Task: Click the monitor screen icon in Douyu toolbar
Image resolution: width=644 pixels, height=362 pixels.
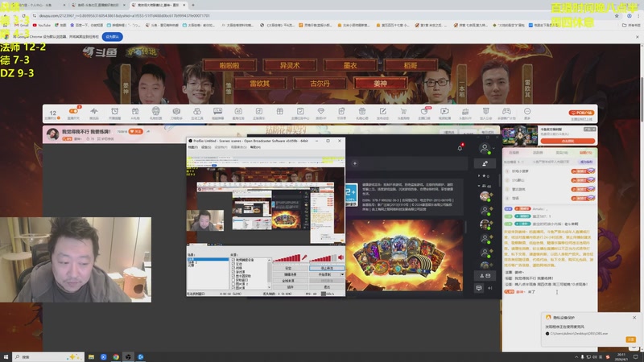Action: coord(217,111)
